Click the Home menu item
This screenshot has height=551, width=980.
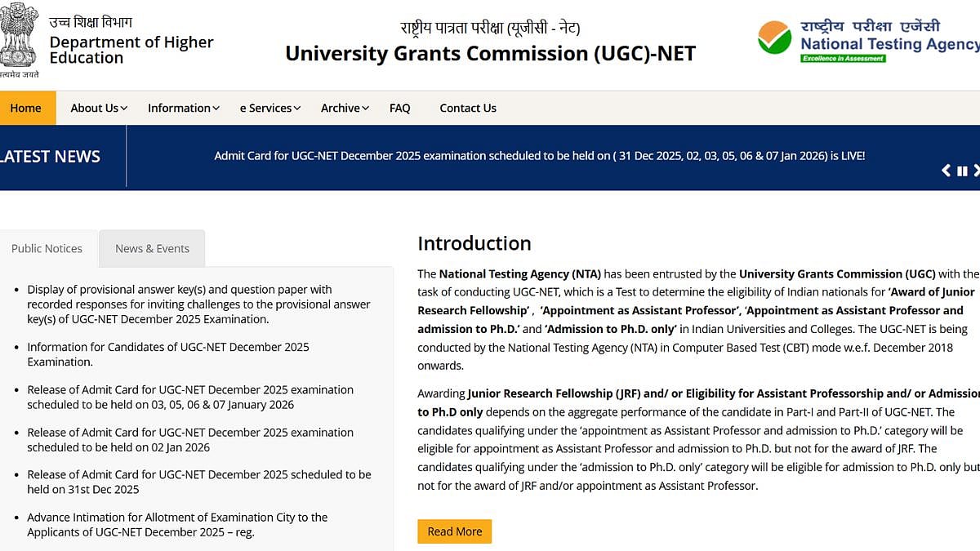pyautogui.click(x=27, y=107)
